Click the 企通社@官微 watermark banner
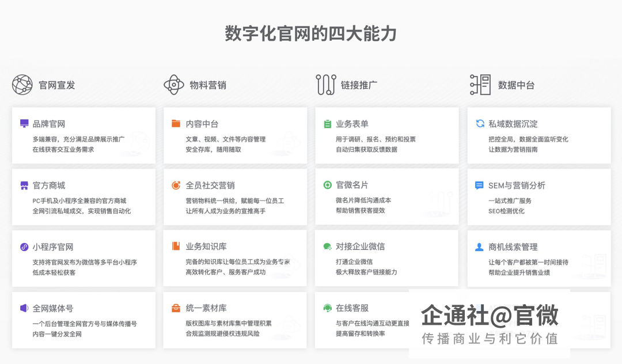Viewport: 622px width, 364px height. click(490, 324)
